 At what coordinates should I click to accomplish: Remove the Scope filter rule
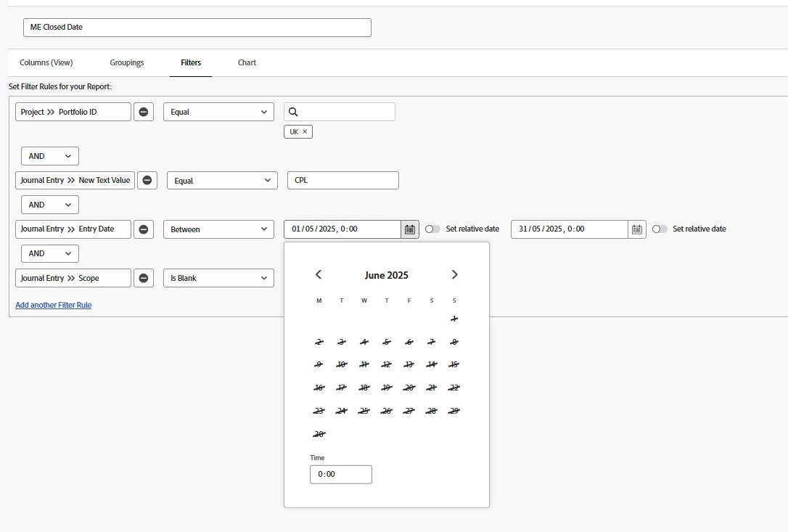143,278
